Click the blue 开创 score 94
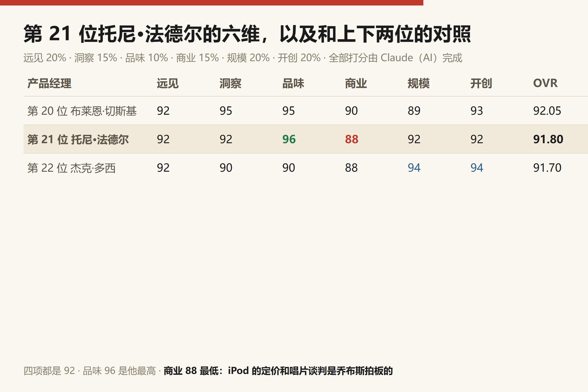 point(477,168)
